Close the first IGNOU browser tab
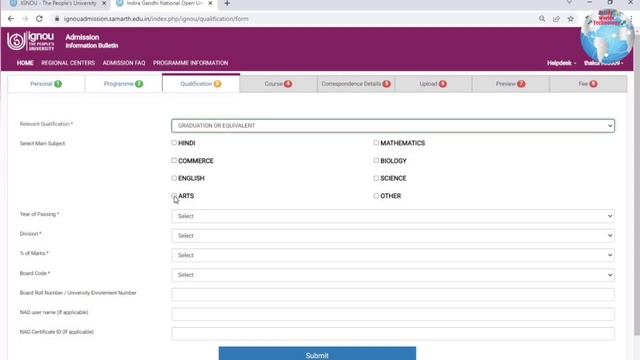Screen dimensions: 640x360 click(104, 3)
